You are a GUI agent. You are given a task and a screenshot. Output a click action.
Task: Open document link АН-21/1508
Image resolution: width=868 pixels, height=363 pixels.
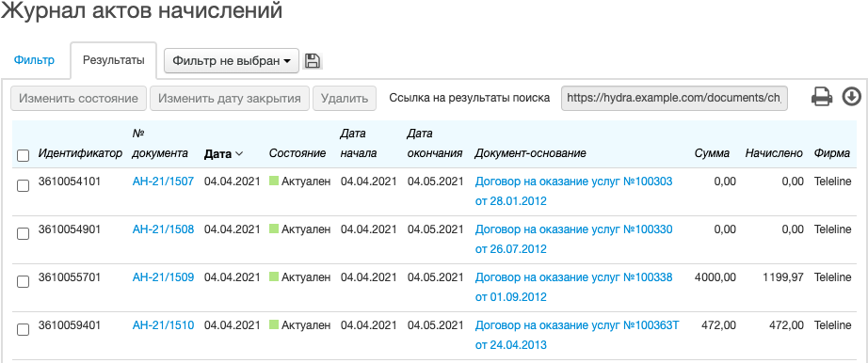point(163,229)
